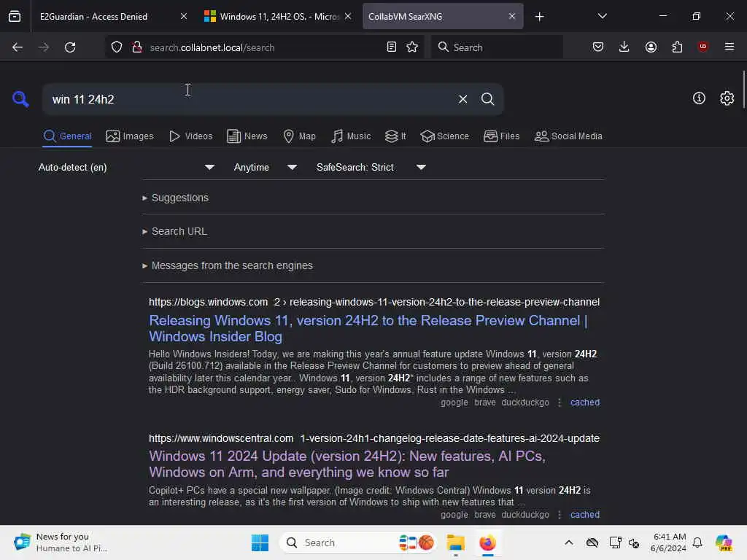The height and width of the screenshot is (560, 747).
Task: Open the SearXNG about info icon
Action: [699, 98]
